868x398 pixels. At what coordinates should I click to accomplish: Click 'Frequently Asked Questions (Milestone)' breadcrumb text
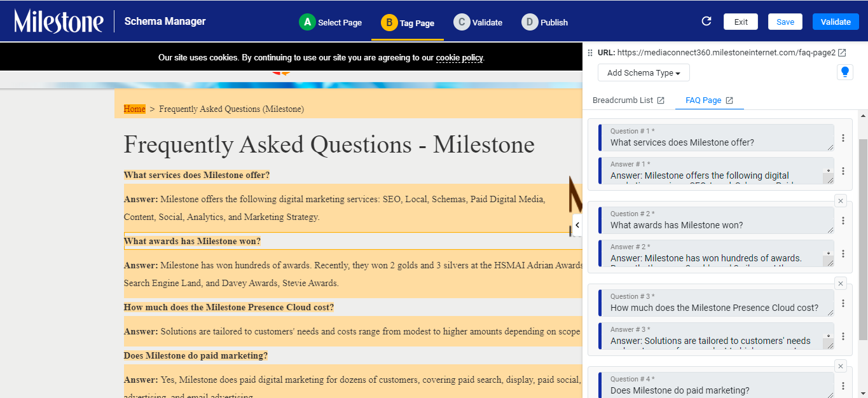pos(231,109)
